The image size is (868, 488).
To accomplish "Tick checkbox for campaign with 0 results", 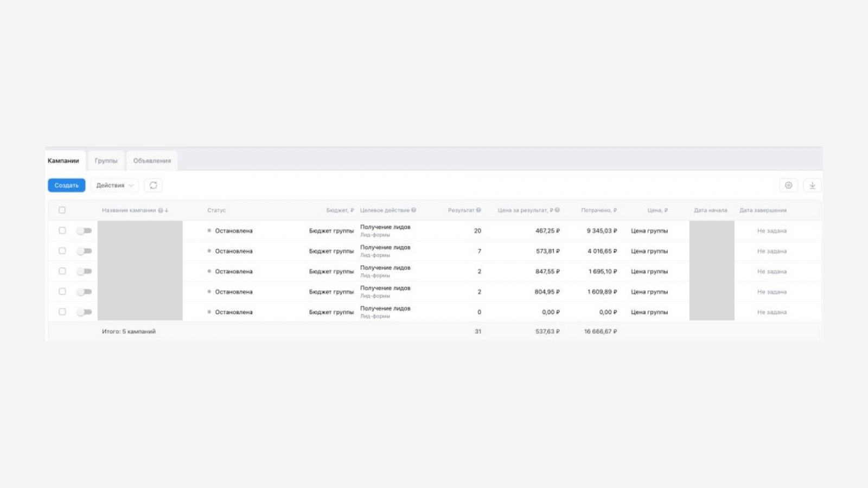I will (62, 312).
